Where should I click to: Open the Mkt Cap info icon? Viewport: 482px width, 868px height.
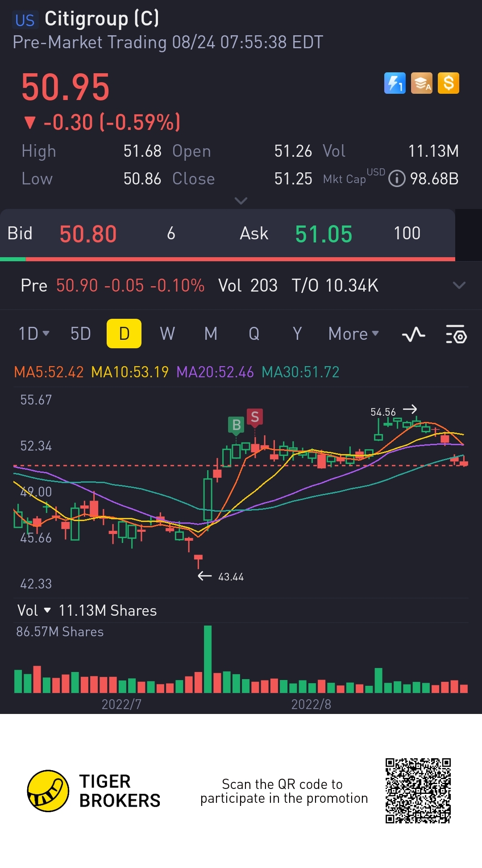tap(397, 179)
